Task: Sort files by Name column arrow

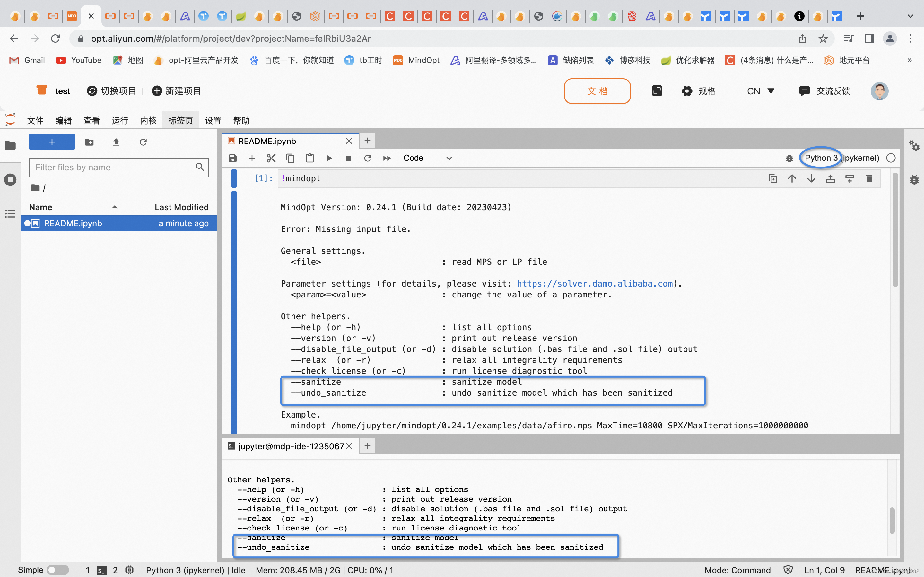Action: [115, 207]
